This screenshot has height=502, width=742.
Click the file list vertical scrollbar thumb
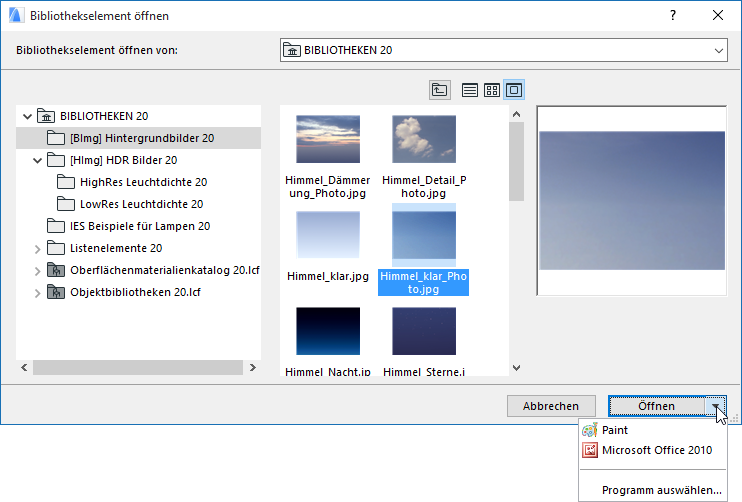516,161
